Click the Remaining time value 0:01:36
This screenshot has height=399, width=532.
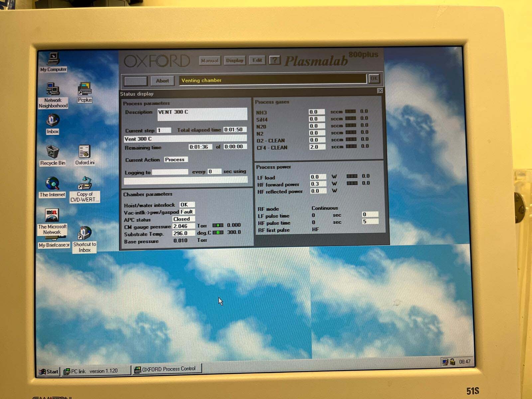click(200, 147)
